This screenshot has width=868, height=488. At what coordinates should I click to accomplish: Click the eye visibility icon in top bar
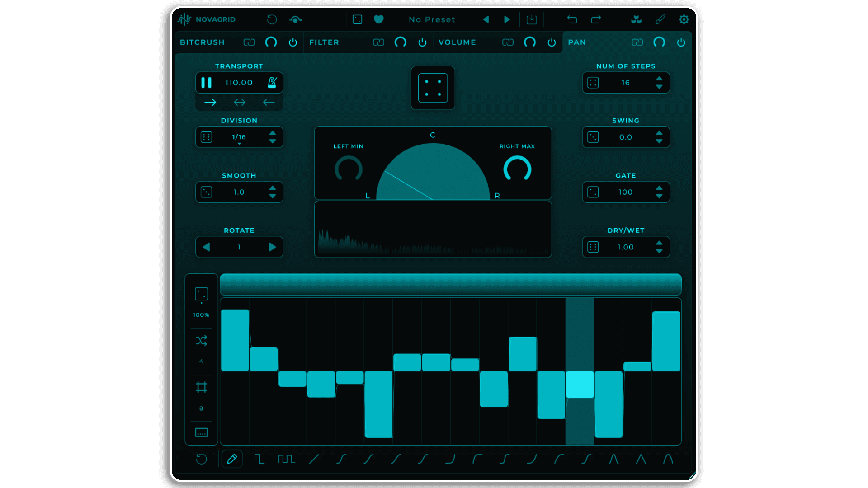coord(296,19)
